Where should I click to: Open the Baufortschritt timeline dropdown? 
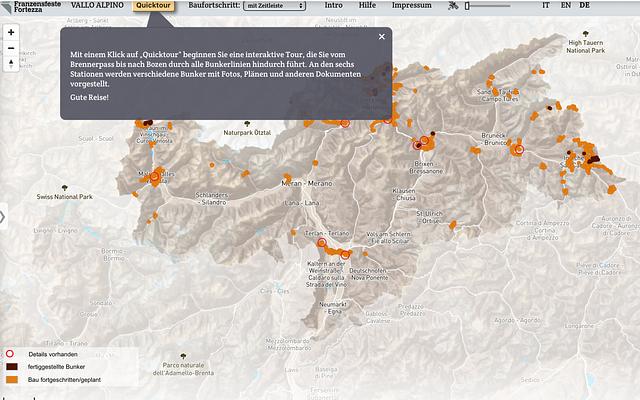pyautogui.click(x=276, y=6)
